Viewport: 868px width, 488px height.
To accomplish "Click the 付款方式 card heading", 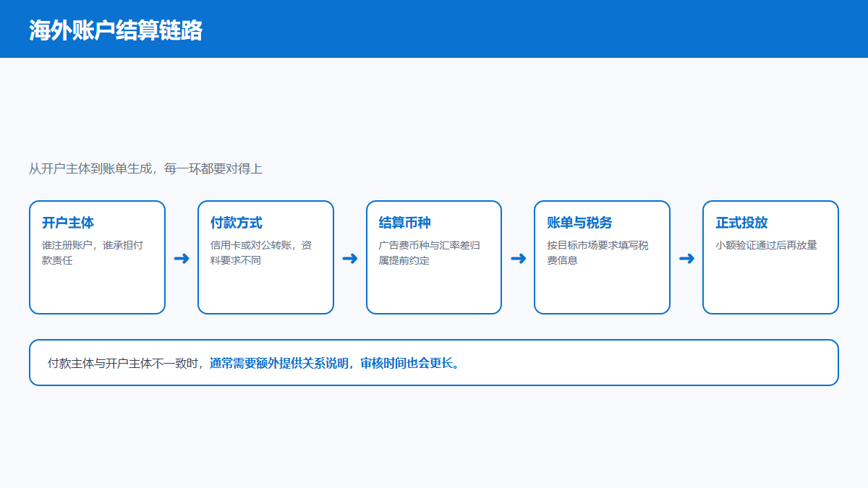I will [237, 223].
